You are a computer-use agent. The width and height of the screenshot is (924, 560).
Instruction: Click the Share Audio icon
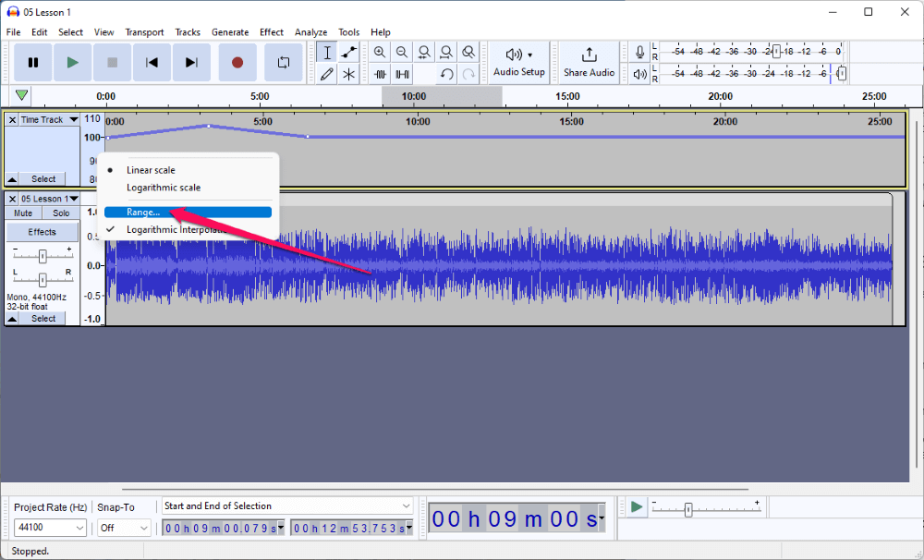click(x=589, y=62)
